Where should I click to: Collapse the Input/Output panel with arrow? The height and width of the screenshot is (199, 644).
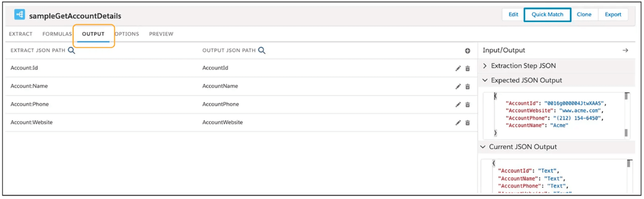(x=625, y=50)
